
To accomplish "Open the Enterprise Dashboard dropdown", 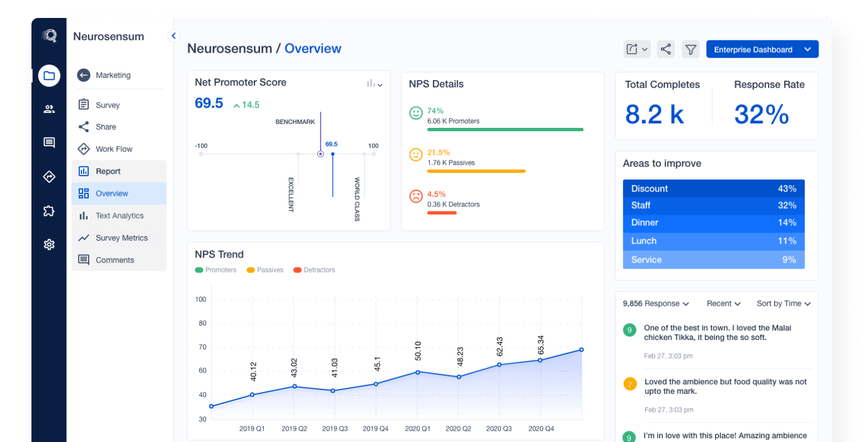I will click(x=762, y=49).
